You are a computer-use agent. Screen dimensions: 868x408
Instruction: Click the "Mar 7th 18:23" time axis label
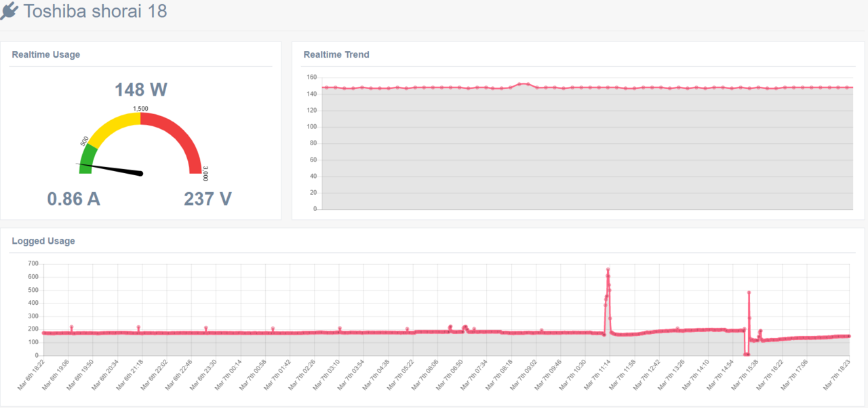(x=838, y=375)
